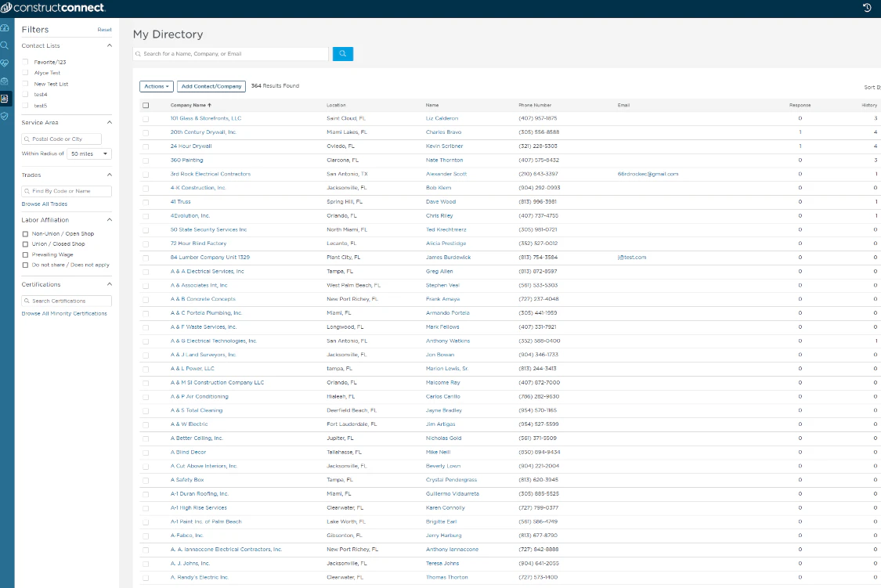This screenshot has width=881, height=588.
Task: Open the messages envelope icon in the sidebar
Action: (x=6, y=81)
